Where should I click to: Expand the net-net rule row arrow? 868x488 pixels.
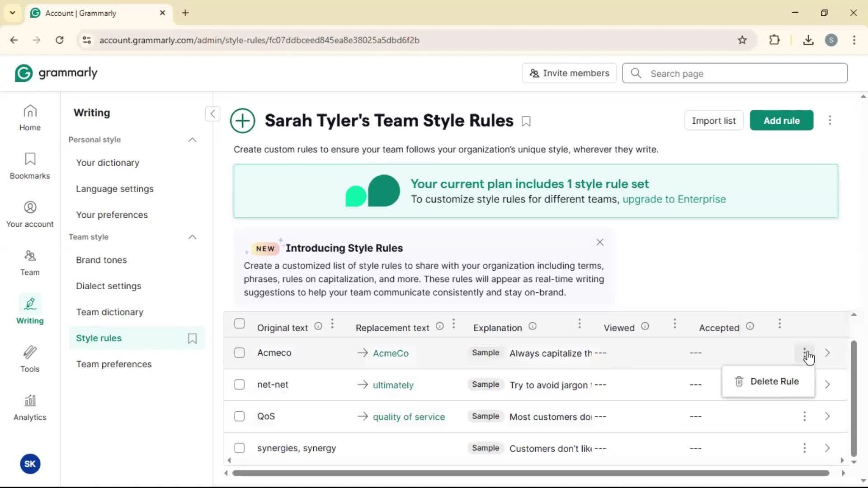pyautogui.click(x=827, y=385)
